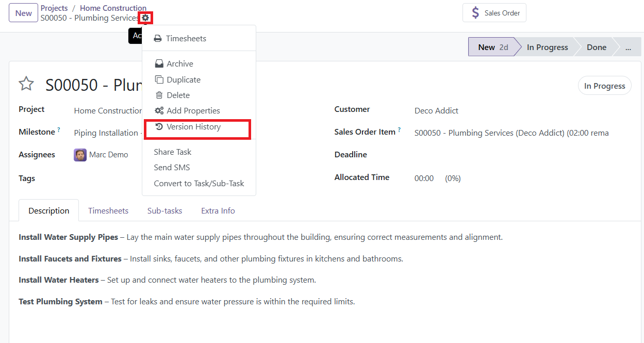The width and height of the screenshot is (644, 343).
Task: Click the Version History clock icon
Action: click(159, 127)
